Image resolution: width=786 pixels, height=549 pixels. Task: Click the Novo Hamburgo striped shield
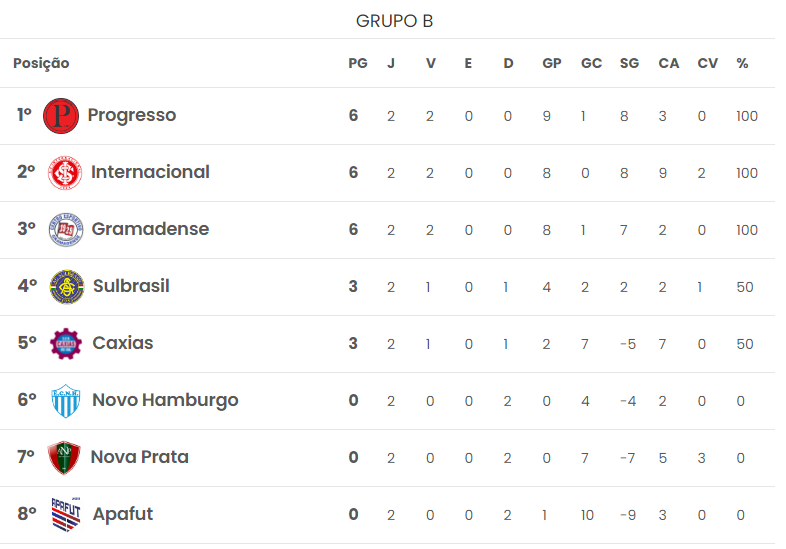[66, 401]
